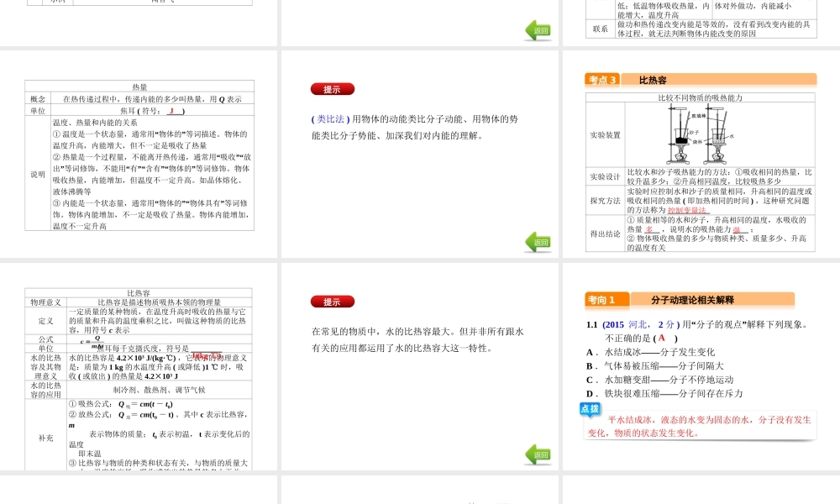Click the 热量 table title

[x=139, y=87]
